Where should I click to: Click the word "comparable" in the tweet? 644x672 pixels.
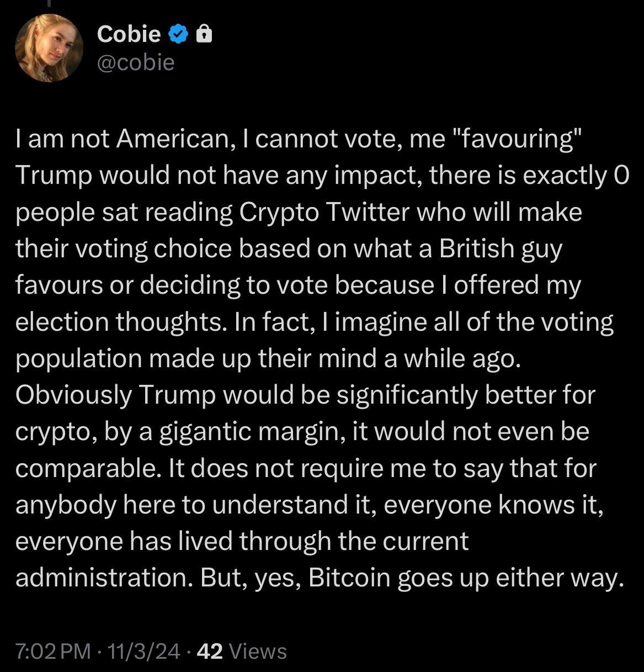click(88, 468)
